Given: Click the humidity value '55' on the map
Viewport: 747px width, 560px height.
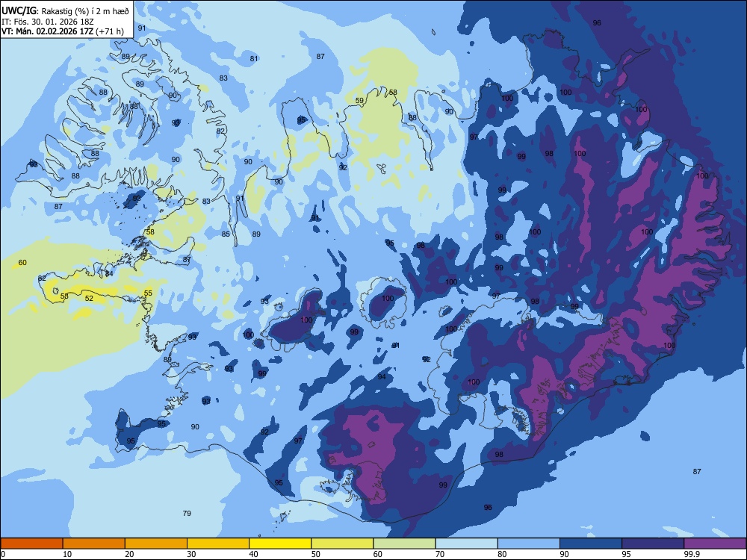Looking at the screenshot, I should pyautogui.click(x=148, y=293).
